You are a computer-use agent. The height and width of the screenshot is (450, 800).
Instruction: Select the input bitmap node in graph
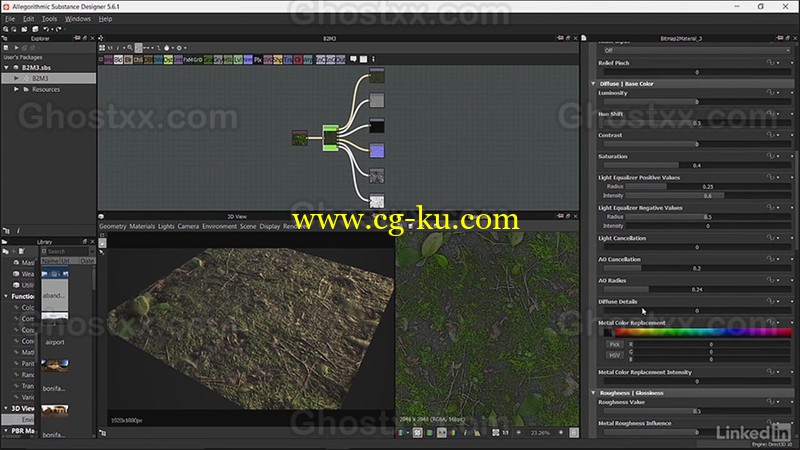pos(299,138)
